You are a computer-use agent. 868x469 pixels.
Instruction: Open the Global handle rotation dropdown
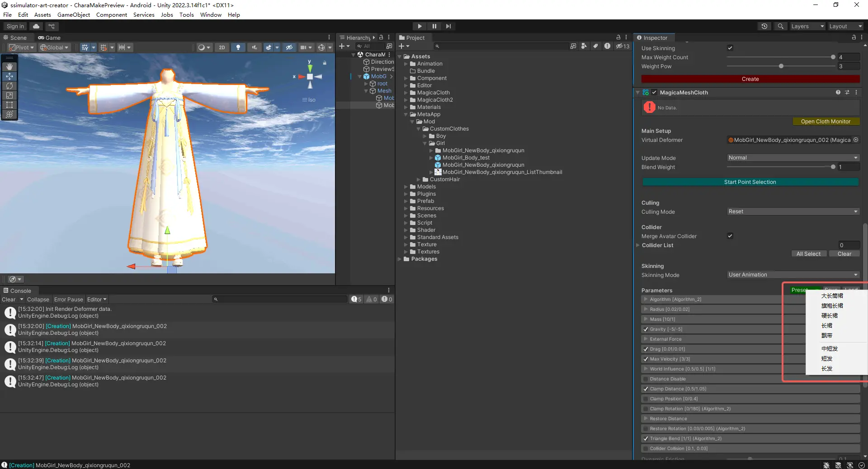pyautogui.click(x=54, y=47)
